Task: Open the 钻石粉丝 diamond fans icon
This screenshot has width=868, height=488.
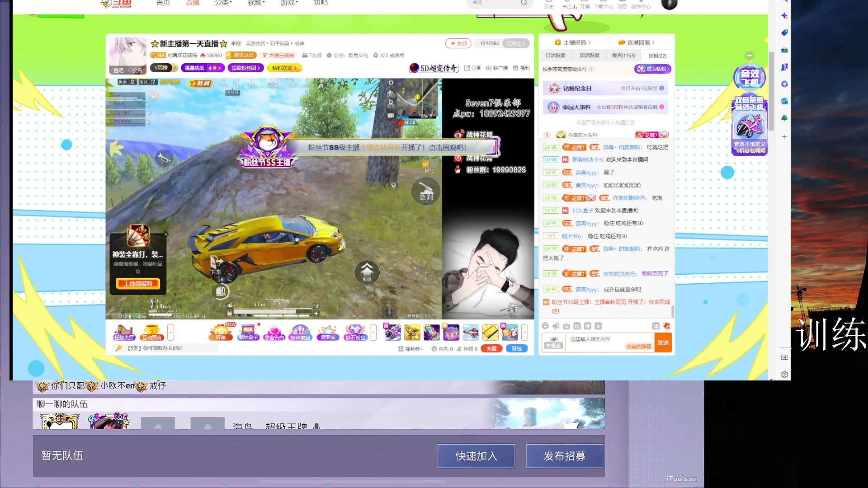Action: click(x=355, y=333)
